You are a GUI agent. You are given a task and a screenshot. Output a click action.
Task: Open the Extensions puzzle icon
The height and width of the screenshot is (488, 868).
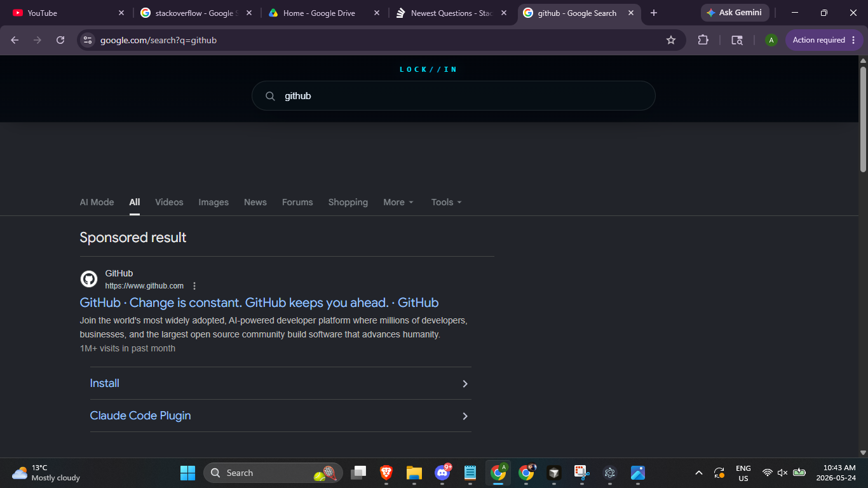[x=703, y=40]
